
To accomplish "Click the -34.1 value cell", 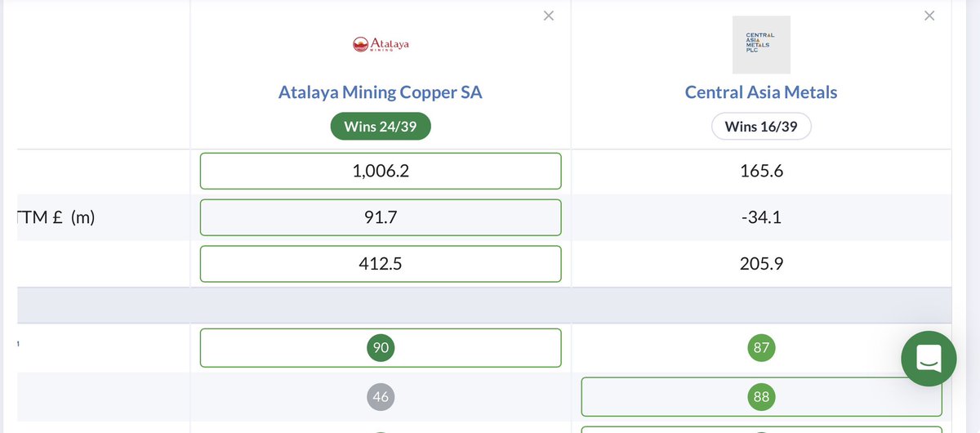I will [761, 217].
